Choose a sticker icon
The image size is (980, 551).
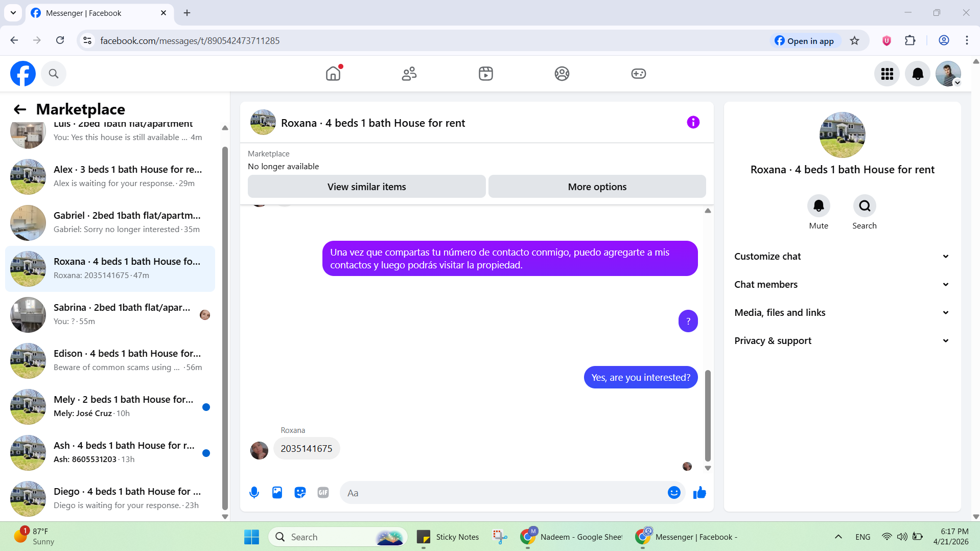(x=300, y=493)
